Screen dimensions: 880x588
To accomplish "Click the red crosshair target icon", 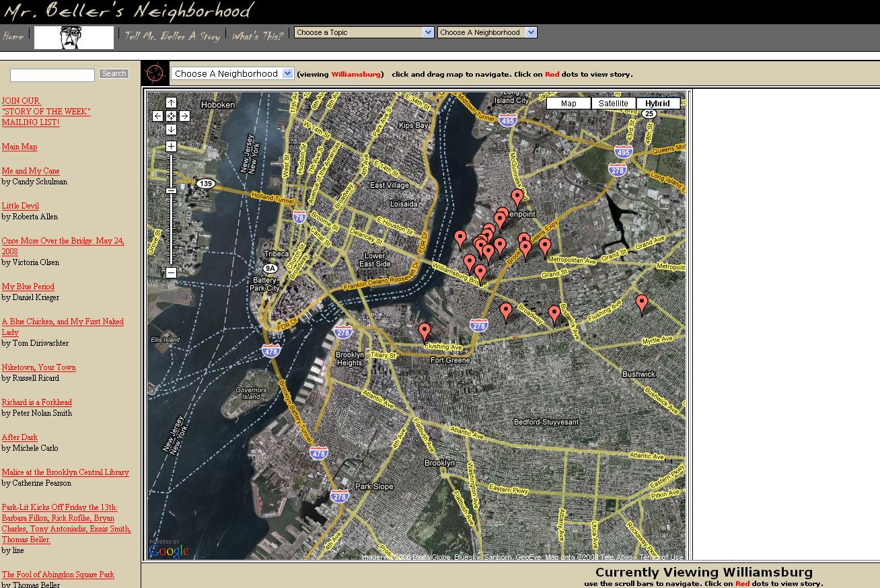I will pos(155,73).
